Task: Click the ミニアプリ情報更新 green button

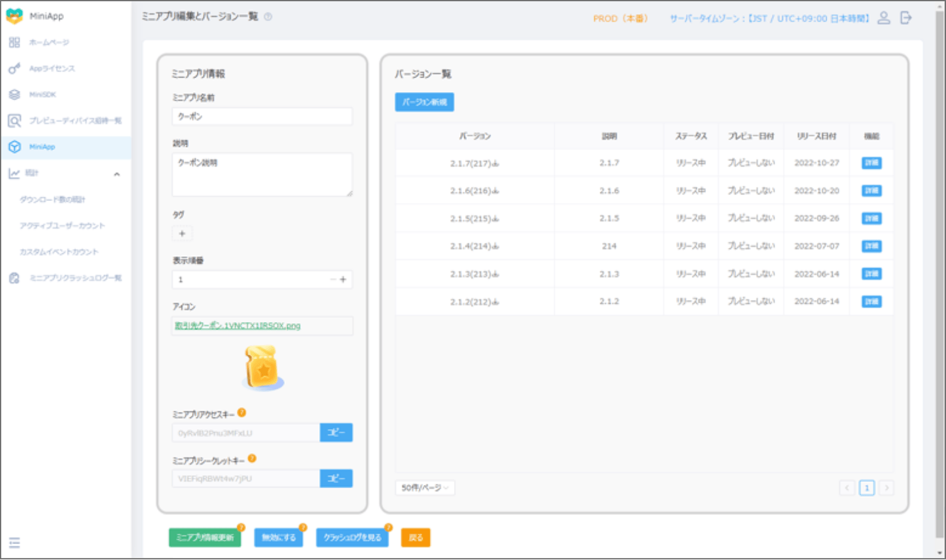Action: pos(205,537)
